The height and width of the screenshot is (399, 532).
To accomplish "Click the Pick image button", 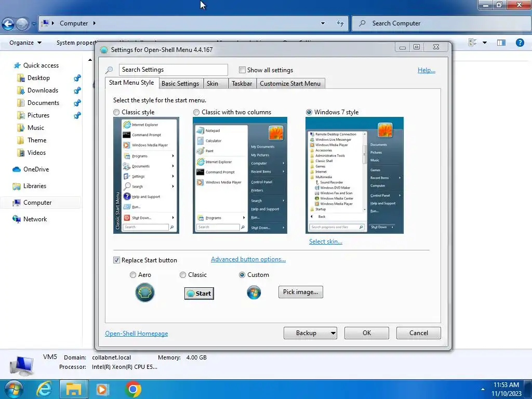I will [x=301, y=292].
